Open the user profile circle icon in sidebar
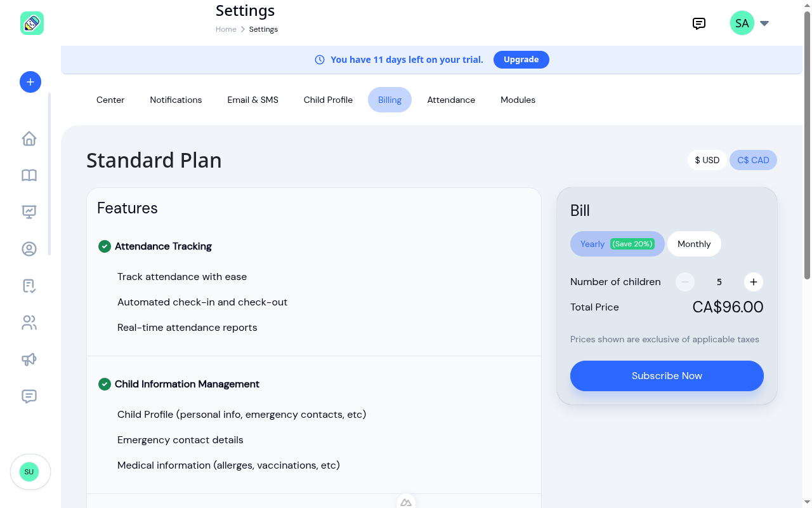This screenshot has height=508, width=812. pos(29,249)
